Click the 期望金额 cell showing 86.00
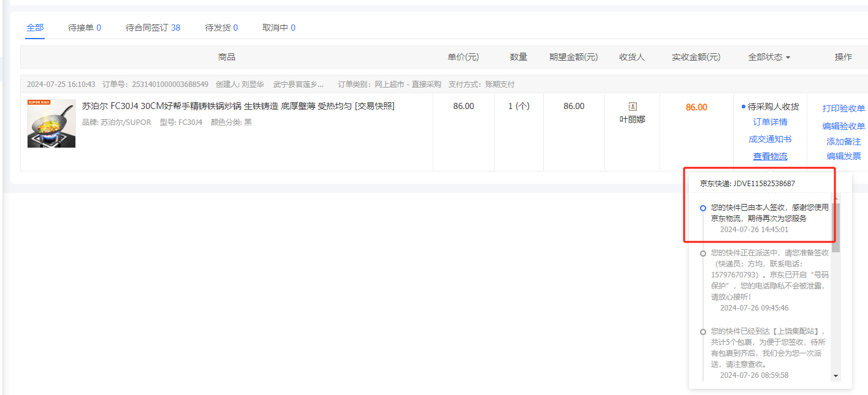The image size is (868, 395). pyautogui.click(x=574, y=106)
